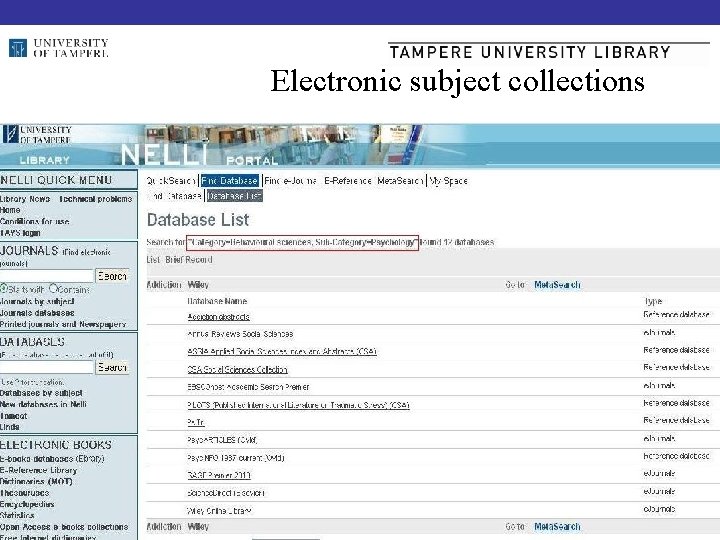Open the Tamcat link

tap(14, 416)
